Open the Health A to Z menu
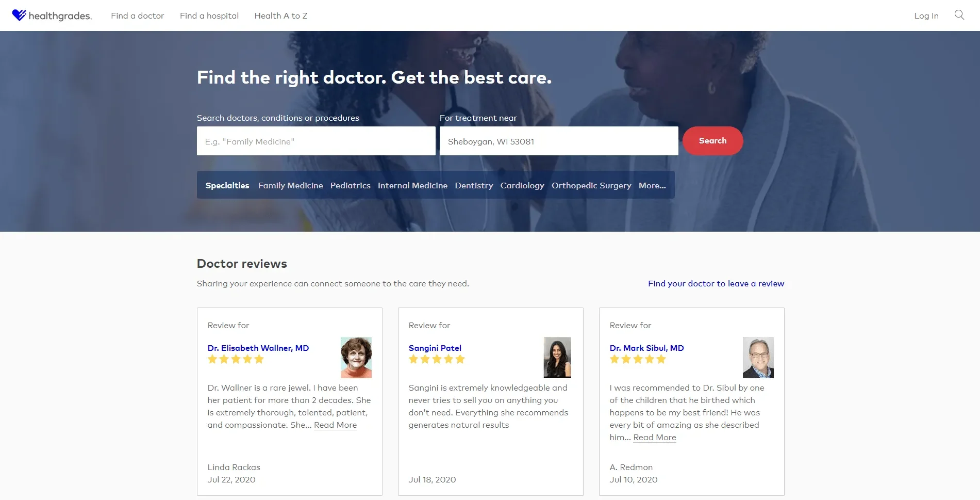The width and height of the screenshot is (980, 500). (280, 15)
